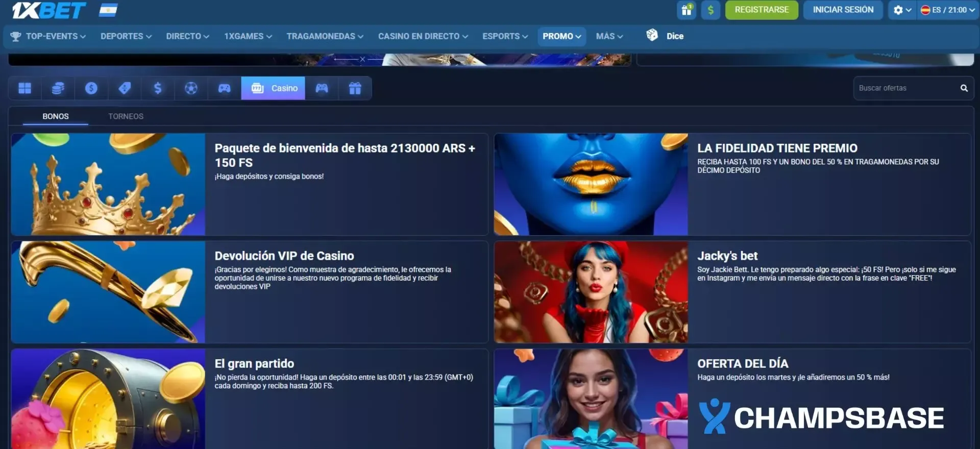Viewport: 980px width, 449px height.
Task: Open the settings gear menu
Action: pos(902,10)
